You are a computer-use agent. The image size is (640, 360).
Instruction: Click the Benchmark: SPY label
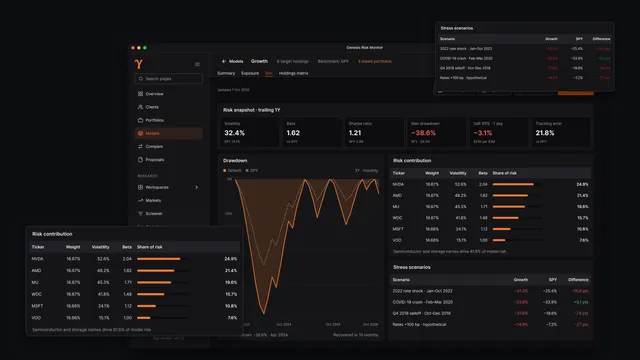pyautogui.click(x=333, y=61)
